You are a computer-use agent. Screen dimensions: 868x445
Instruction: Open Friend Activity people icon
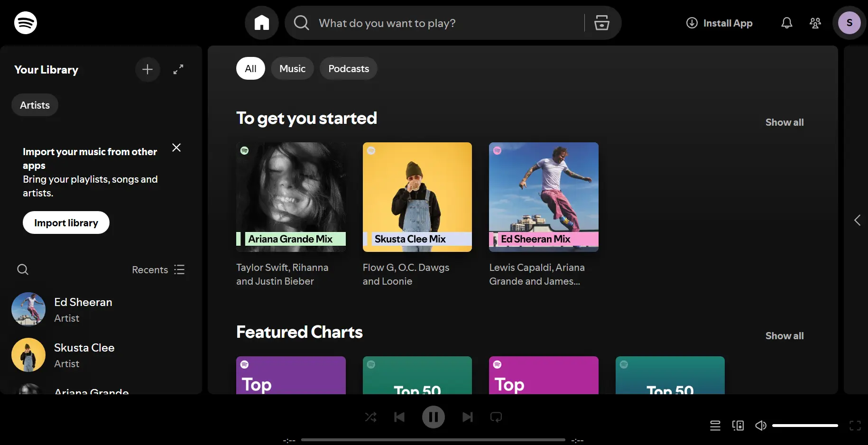[x=815, y=23]
